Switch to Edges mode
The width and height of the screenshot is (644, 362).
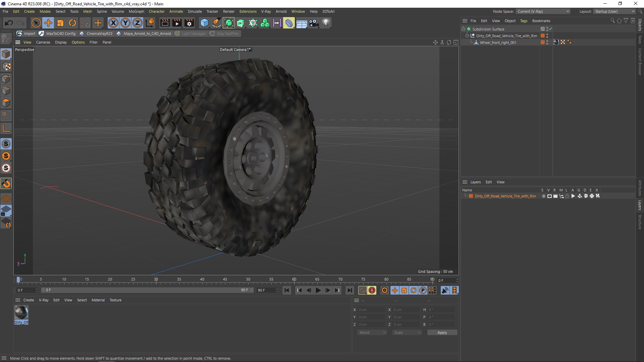tap(6, 91)
